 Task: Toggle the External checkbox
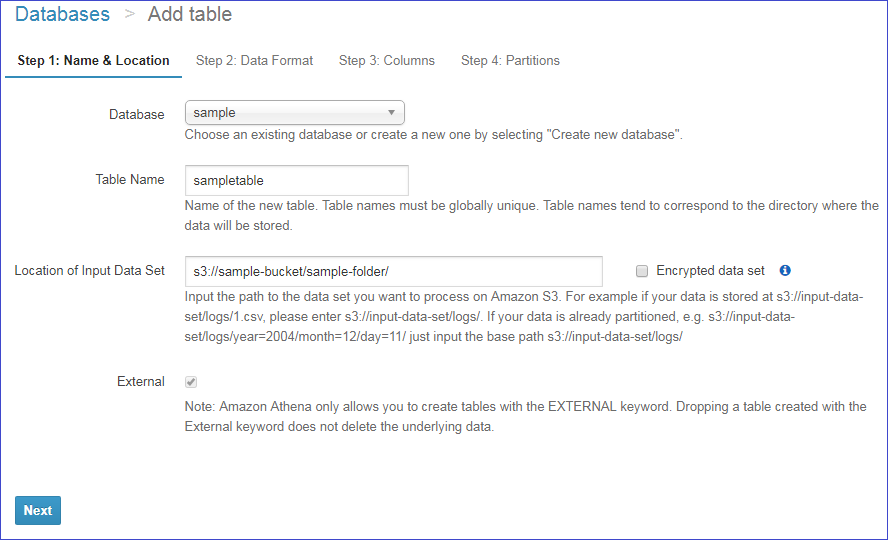point(191,382)
